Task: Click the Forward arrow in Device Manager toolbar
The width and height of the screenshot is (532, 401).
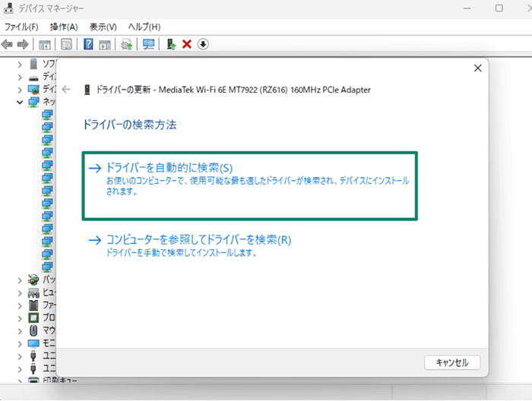Action: [x=23, y=44]
